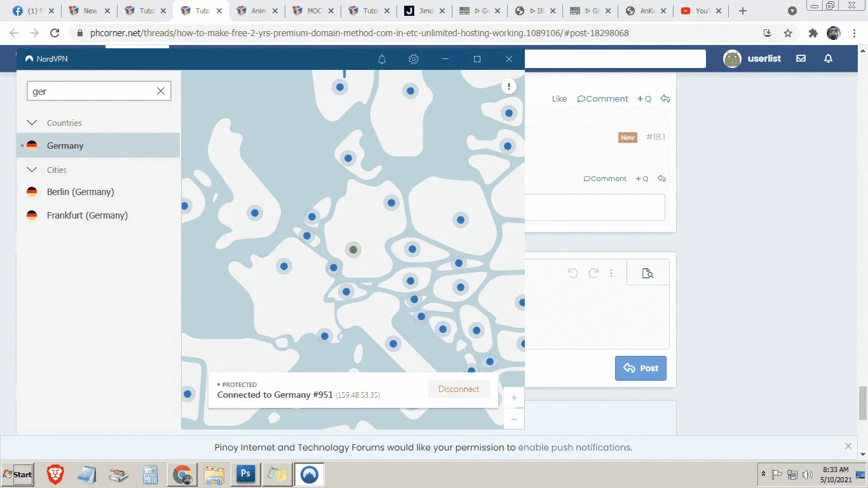Switch to the Jimd tab

[424, 11]
